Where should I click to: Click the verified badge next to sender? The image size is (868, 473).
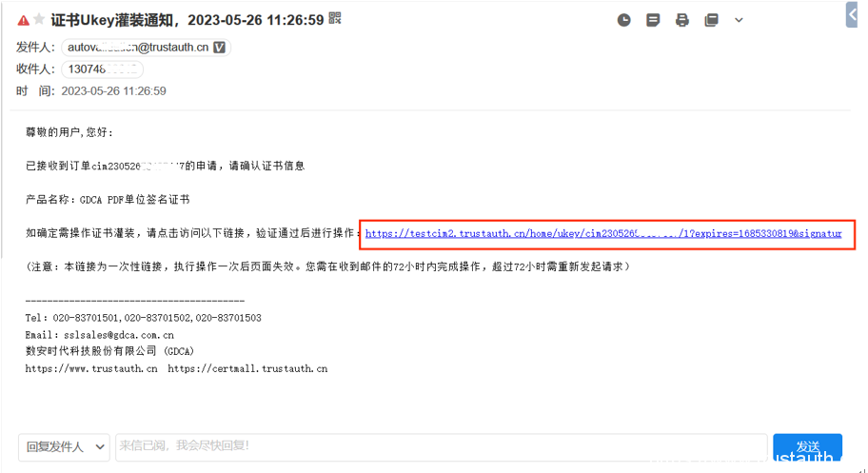[x=219, y=48]
